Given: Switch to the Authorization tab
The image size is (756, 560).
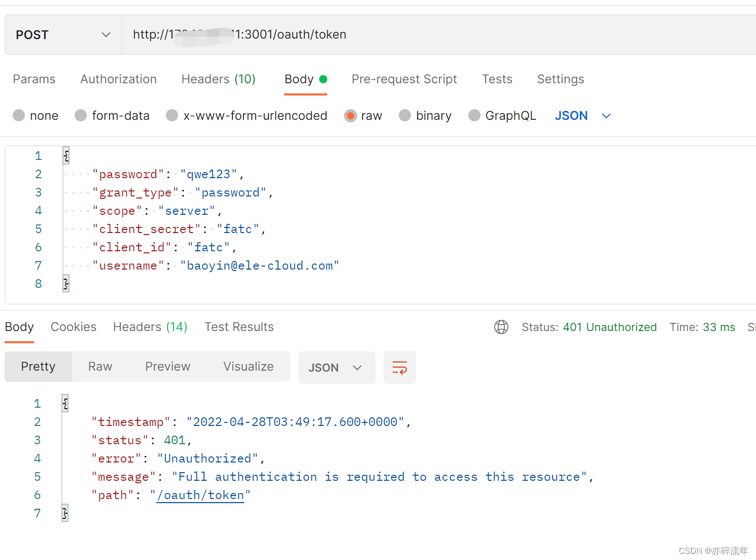Looking at the screenshot, I should tap(118, 79).
